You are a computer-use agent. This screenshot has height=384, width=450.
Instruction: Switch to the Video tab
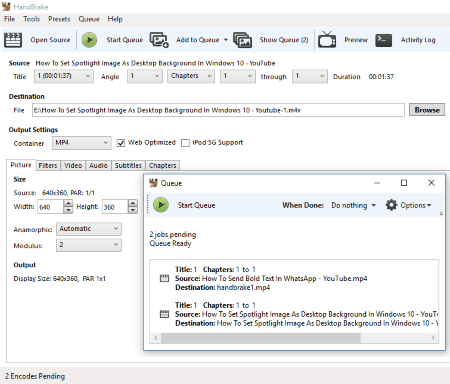[73, 166]
